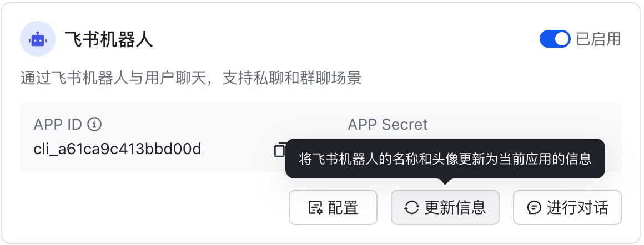Click blank card area left of 配置
Image resolution: width=644 pixels, height=245 pixels.
click(x=152, y=207)
